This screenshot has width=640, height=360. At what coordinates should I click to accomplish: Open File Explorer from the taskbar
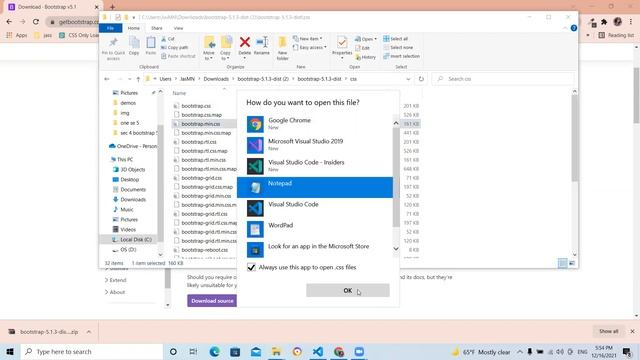pos(276,352)
